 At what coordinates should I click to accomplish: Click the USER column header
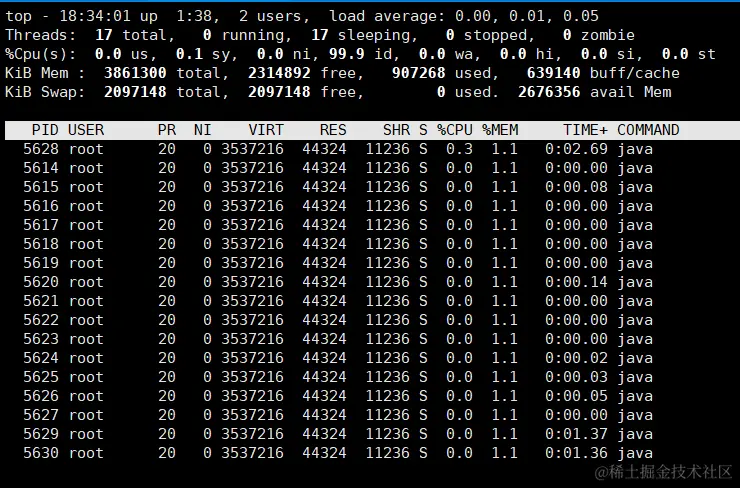[x=86, y=130]
